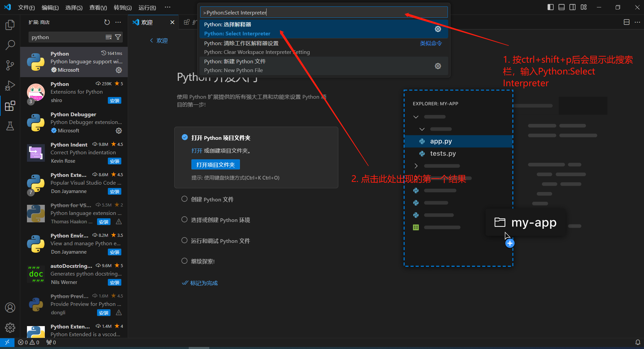Open the Microsoft Python extension entry
644x349 pixels.
click(x=74, y=62)
